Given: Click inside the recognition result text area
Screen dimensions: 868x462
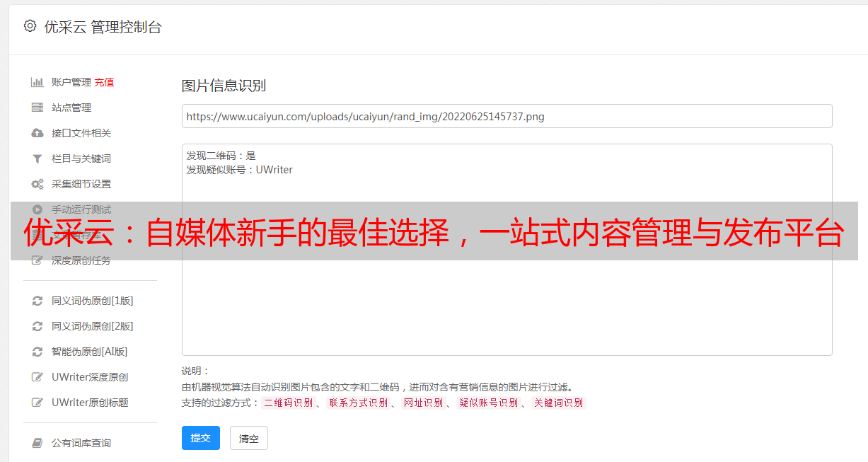Looking at the screenshot, I should [x=507, y=249].
